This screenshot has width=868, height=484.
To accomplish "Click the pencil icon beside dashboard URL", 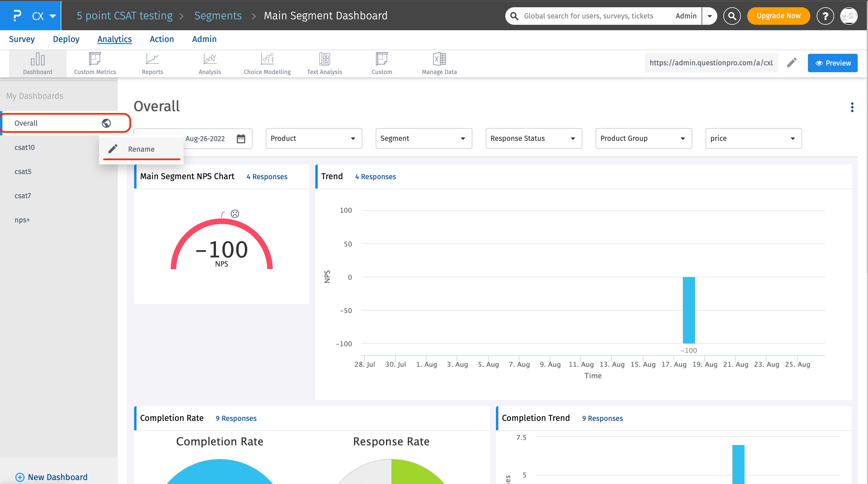I will click(792, 63).
